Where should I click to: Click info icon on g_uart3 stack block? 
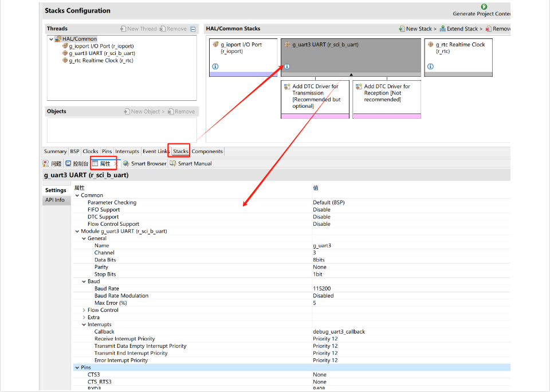point(287,66)
